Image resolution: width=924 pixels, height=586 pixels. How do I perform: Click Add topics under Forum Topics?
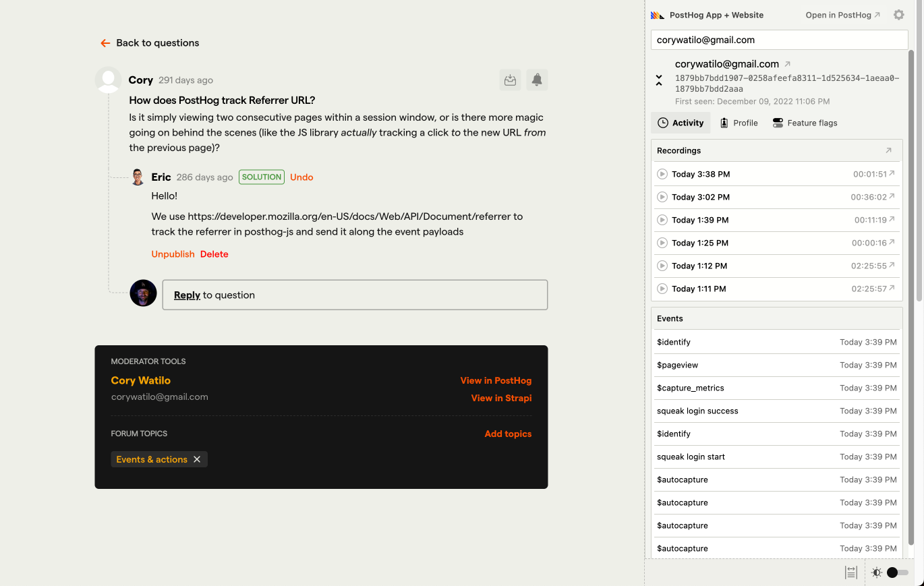508,434
